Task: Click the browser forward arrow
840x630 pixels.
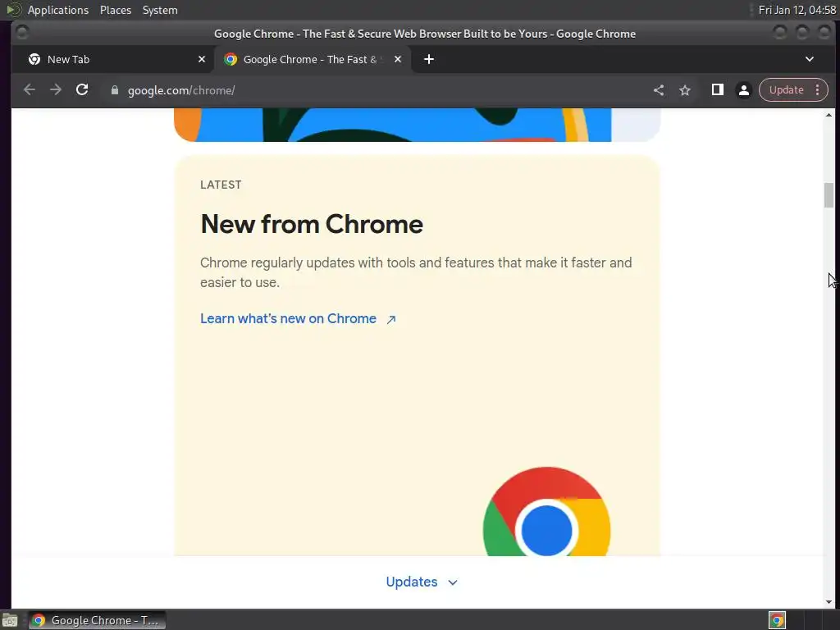Action: click(x=56, y=90)
